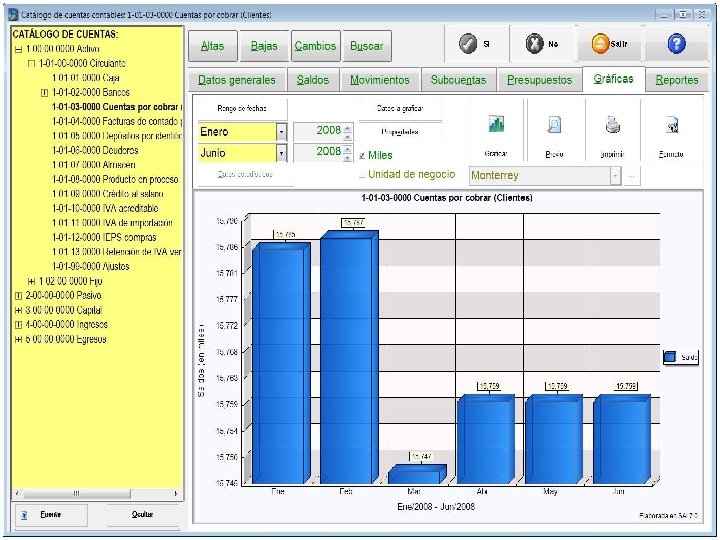Screen dimensions: 720x540
Task: Click the Cambios button
Action: [x=315, y=46]
